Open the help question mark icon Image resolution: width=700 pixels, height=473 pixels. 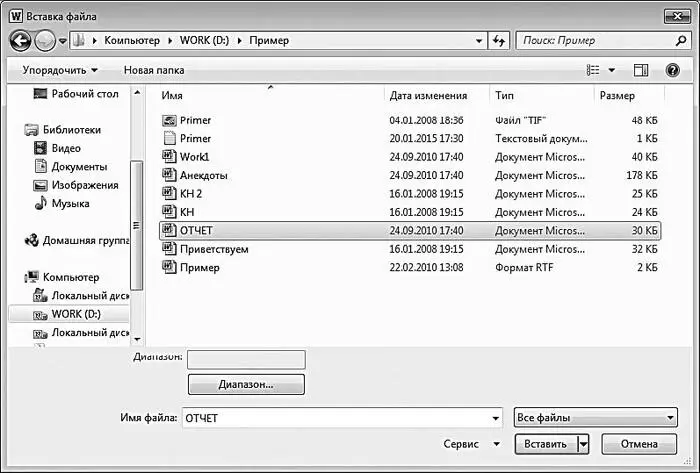[672, 70]
